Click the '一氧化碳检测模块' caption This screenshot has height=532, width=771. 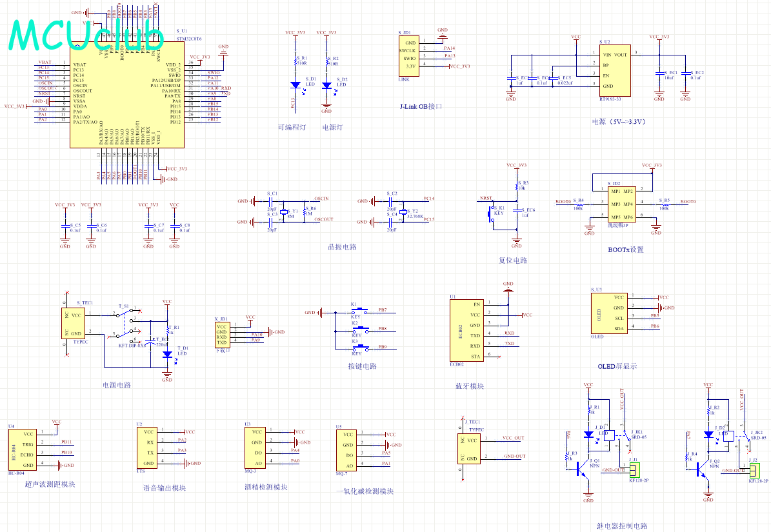365,491
